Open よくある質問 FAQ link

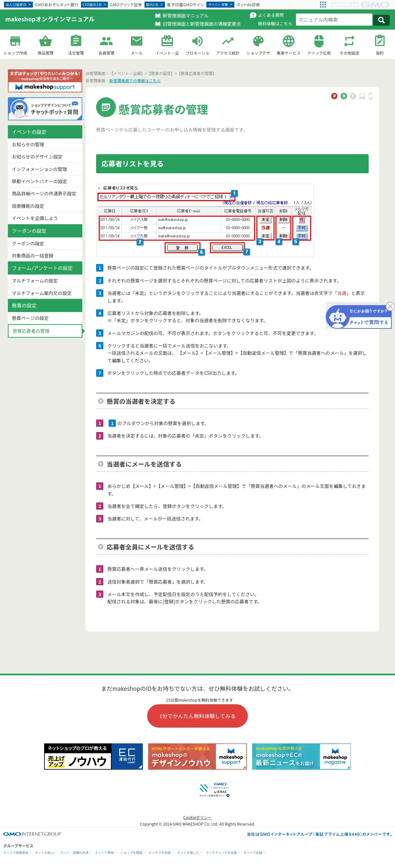pyautogui.click(x=267, y=15)
